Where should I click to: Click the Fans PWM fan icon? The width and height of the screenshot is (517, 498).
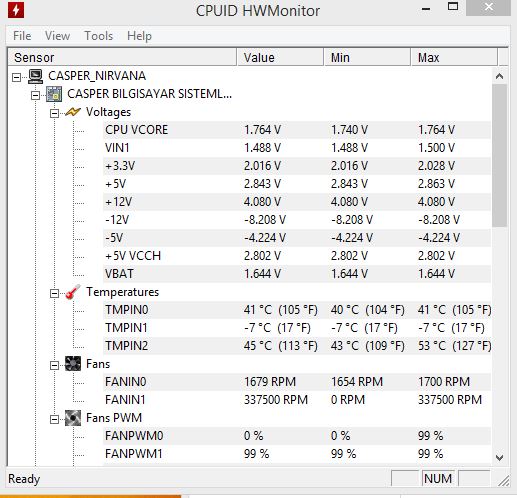[x=73, y=418]
